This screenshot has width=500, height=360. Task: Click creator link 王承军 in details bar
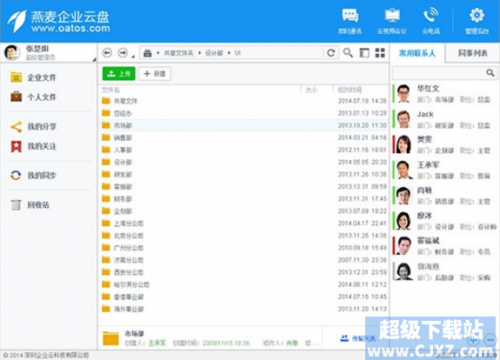[x=157, y=343]
